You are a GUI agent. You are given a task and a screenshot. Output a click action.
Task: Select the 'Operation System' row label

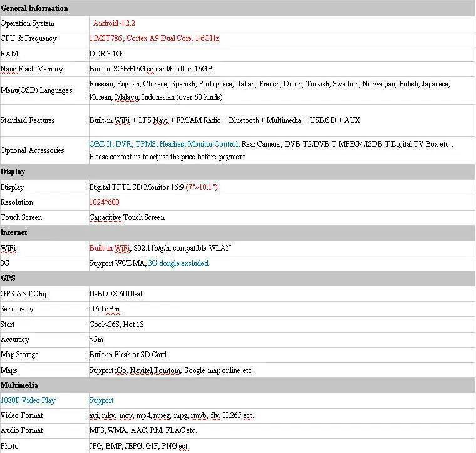pyautogui.click(x=28, y=23)
